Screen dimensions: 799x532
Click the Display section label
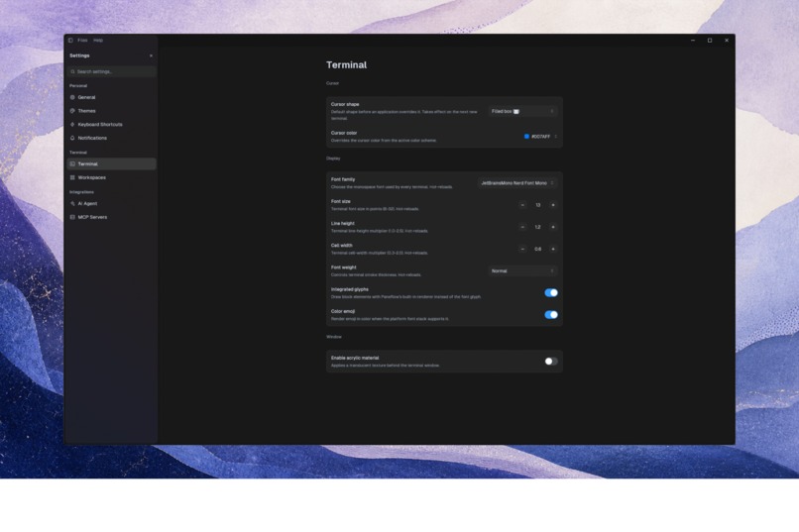pos(333,159)
